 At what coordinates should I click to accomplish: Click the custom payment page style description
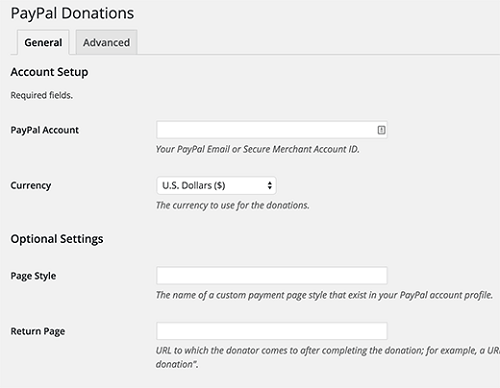tap(324, 295)
